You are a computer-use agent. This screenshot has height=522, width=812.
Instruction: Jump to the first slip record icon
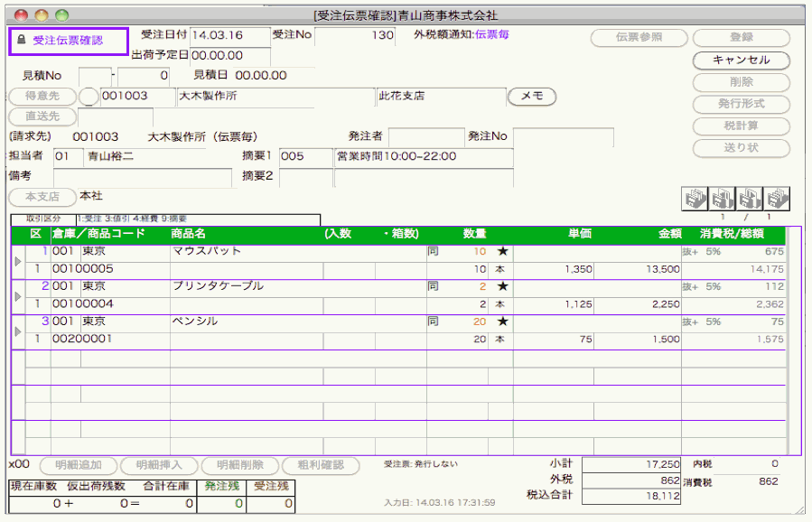(695, 199)
